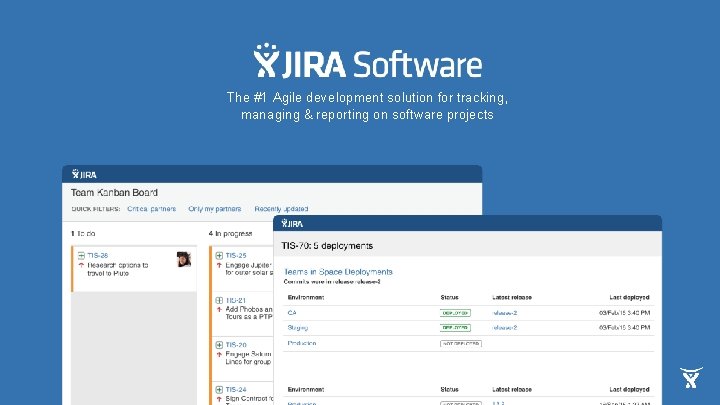This screenshot has height=405, width=720.
Task: Click the issue type icon beside TIS-26
Action: (x=81, y=255)
